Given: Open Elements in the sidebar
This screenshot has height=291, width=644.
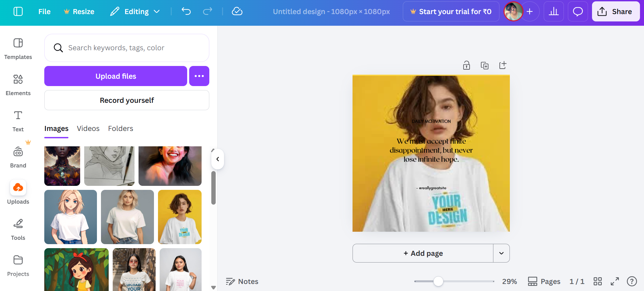Looking at the screenshot, I should point(18,85).
